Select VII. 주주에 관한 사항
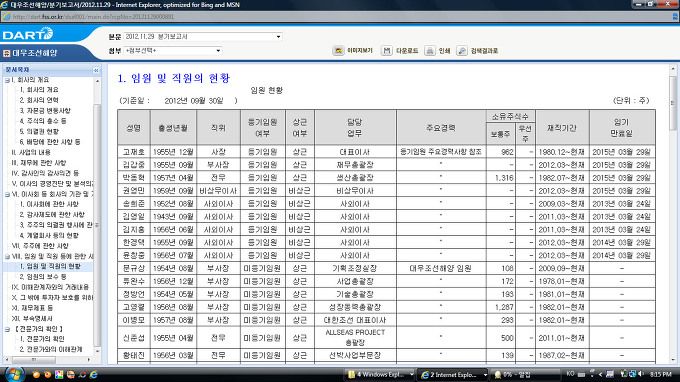 coord(40,246)
